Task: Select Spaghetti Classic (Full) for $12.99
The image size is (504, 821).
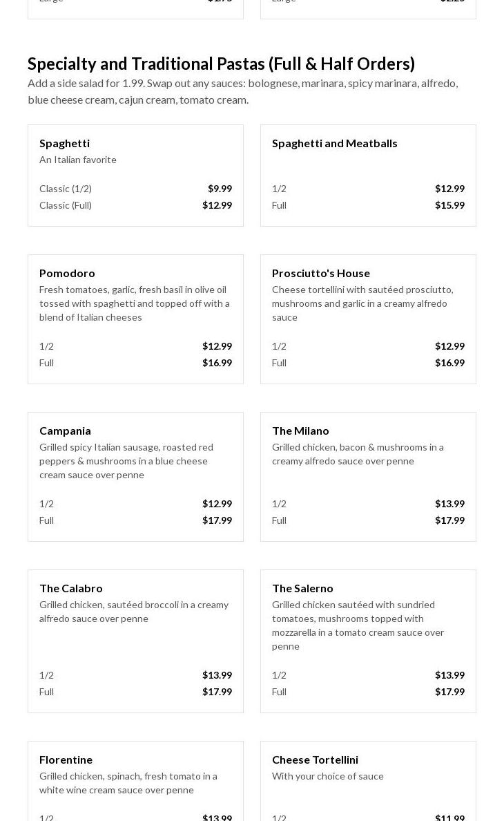Action: [135, 205]
